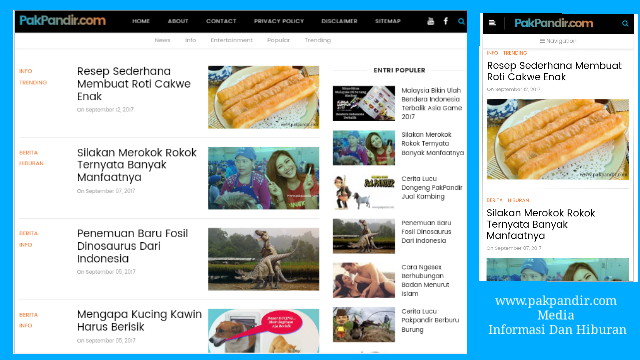Click TRENDING label of the Roti Cakwe post
Image resolution: width=640 pixels, height=360 pixels.
click(x=33, y=82)
